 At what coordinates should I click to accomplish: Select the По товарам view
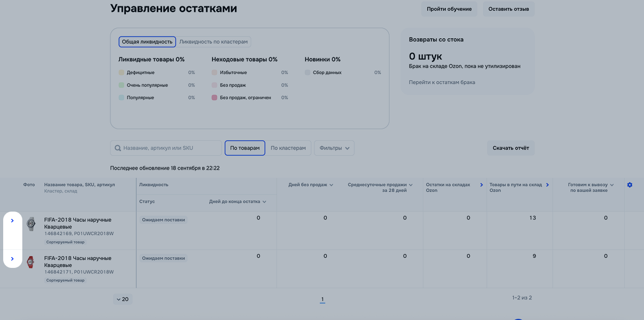click(x=245, y=148)
